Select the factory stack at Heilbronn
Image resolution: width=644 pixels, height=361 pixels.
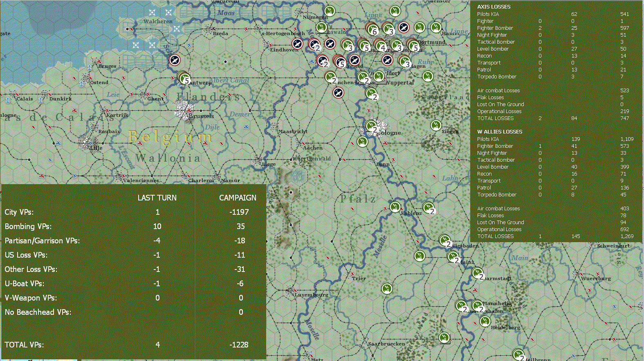518,354
